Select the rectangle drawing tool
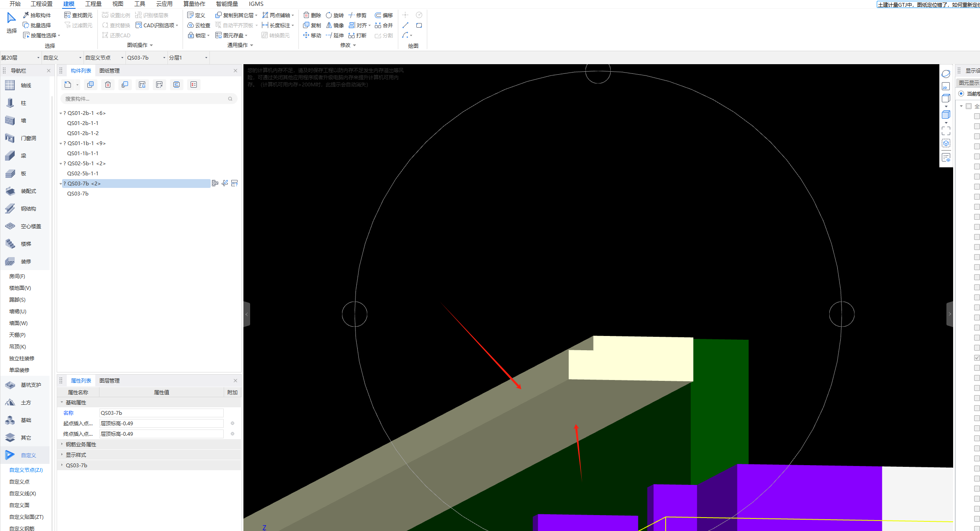This screenshot has height=531, width=980. tap(419, 25)
